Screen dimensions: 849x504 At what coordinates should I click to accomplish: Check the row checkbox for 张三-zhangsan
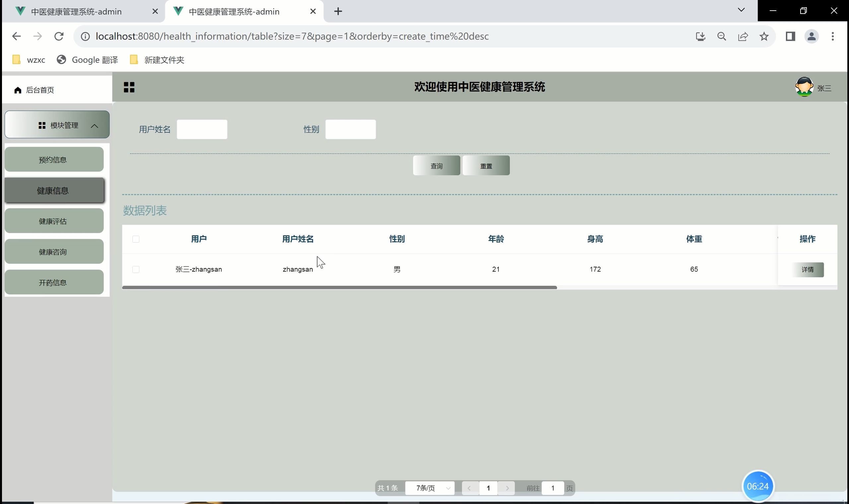(136, 269)
